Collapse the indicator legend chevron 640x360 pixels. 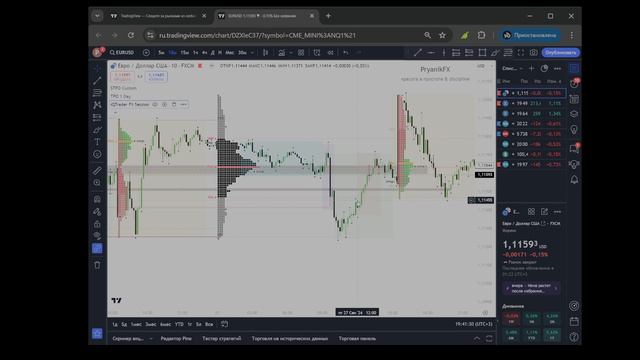(x=116, y=112)
